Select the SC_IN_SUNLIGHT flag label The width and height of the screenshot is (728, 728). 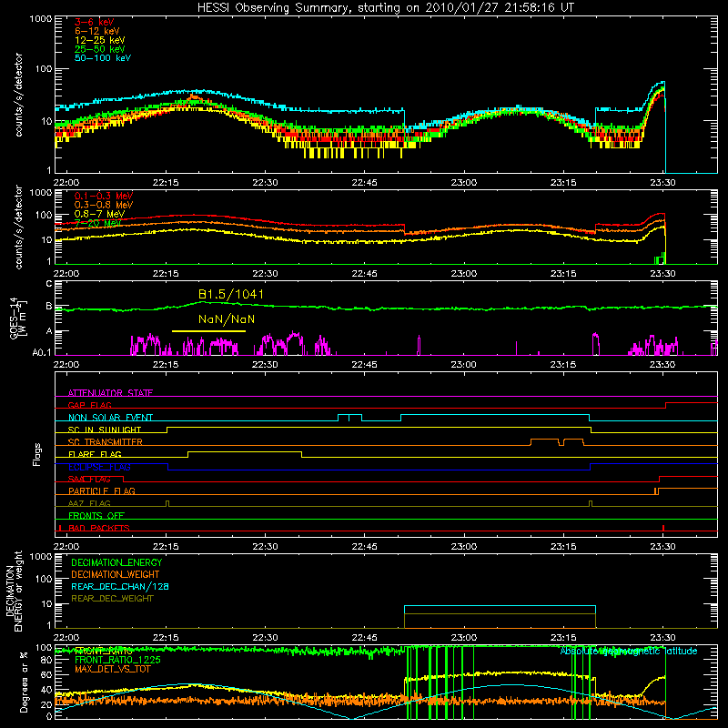105,430
